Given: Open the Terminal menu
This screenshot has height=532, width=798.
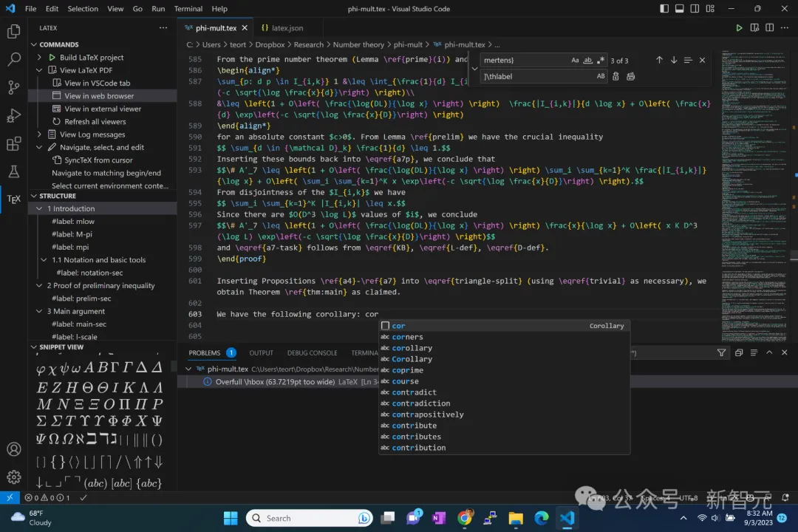Looking at the screenshot, I should point(188,9).
